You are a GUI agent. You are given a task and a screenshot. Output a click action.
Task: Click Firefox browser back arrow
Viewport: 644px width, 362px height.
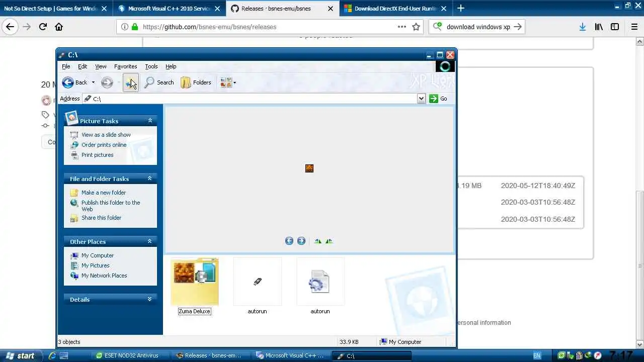10,27
